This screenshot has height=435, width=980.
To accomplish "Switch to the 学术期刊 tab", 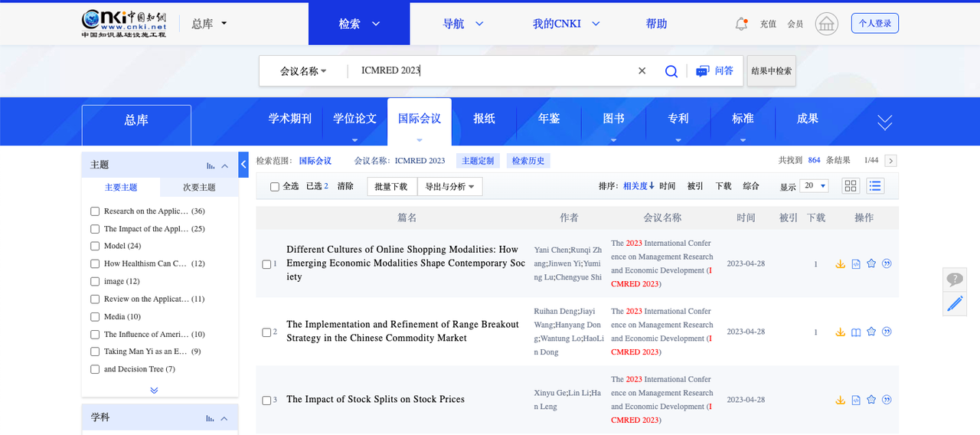I will (x=290, y=119).
